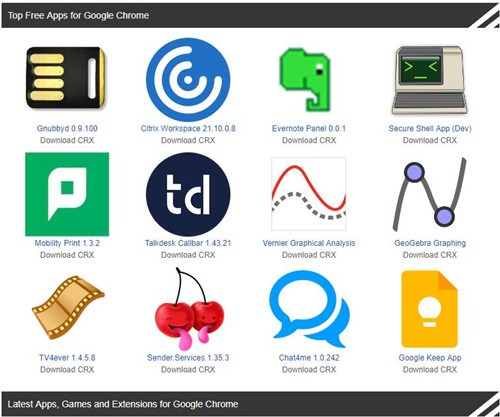Click the green Mobility Print icon
This screenshot has width=500, height=417.
(67, 194)
